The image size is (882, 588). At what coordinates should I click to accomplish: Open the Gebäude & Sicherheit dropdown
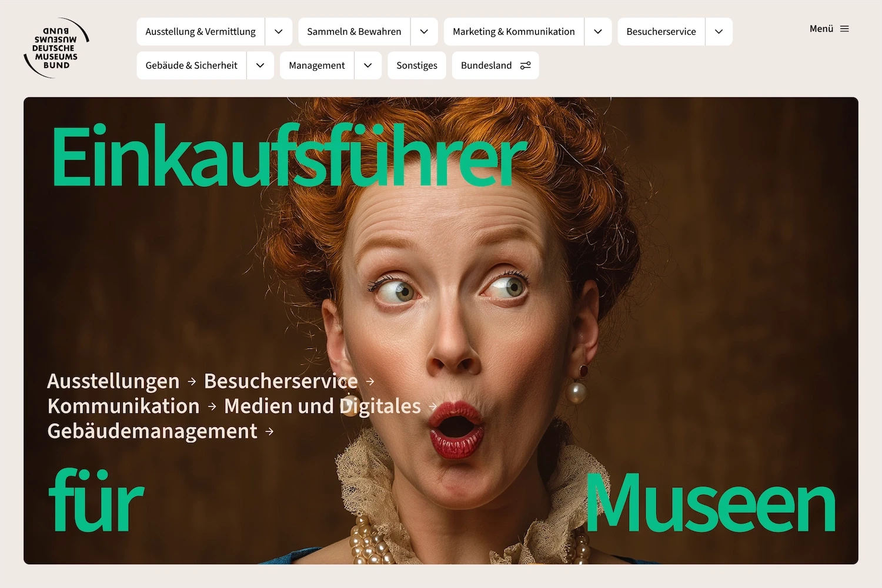[x=260, y=65]
